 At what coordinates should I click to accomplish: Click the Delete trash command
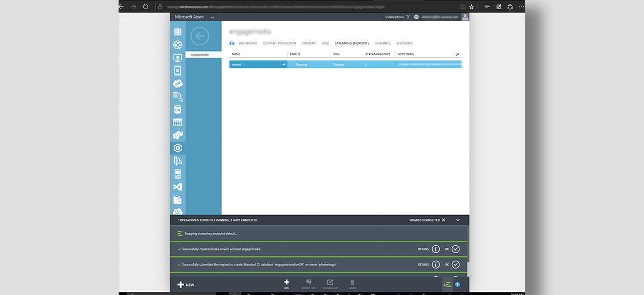[352, 284]
